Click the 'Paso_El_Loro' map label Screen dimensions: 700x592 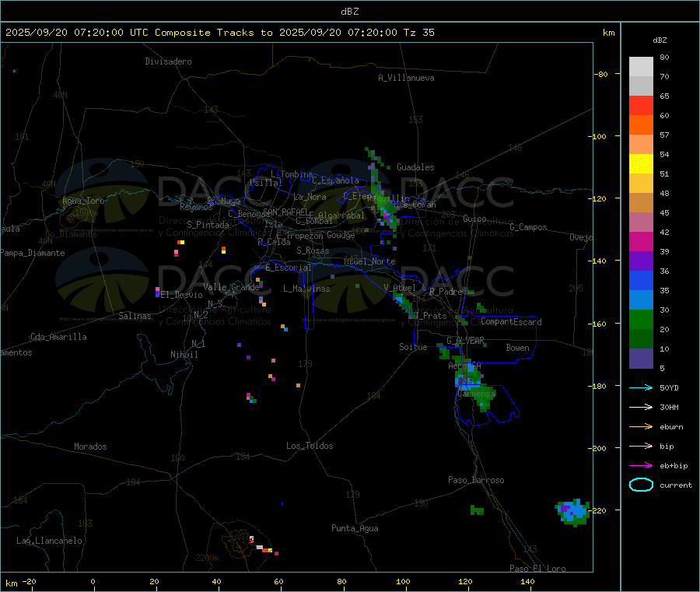(x=537, y=569)
